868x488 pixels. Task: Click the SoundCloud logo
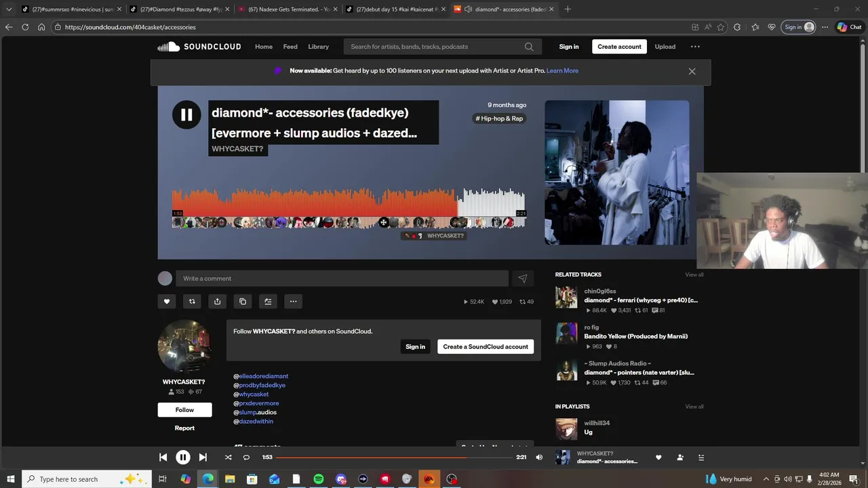click(199, 47)
